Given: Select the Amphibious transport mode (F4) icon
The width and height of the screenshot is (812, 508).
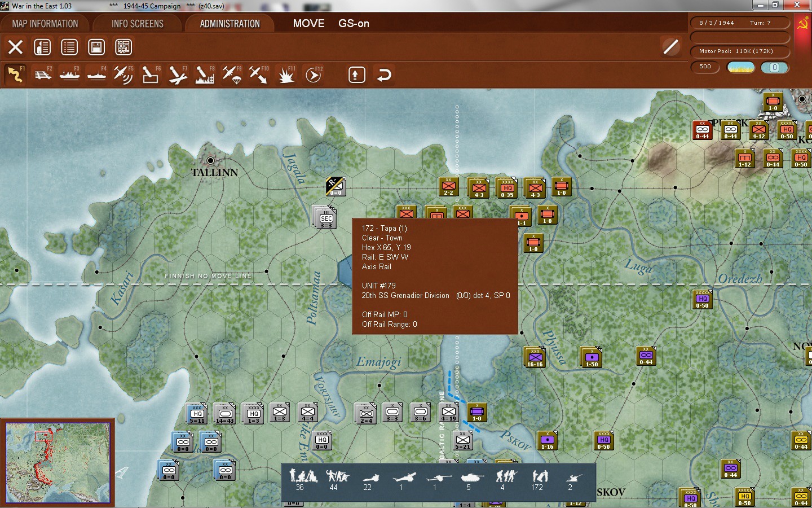Looking at the screenshot, I should coord(96,75).
